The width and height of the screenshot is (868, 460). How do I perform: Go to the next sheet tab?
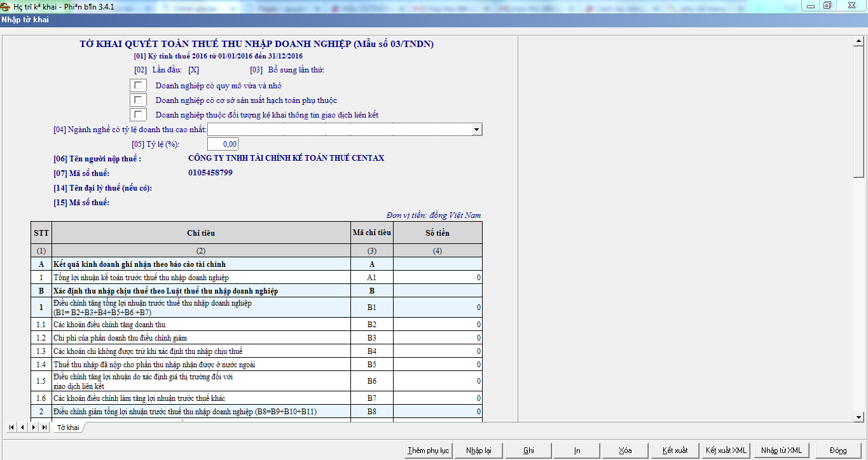point(33,428)
